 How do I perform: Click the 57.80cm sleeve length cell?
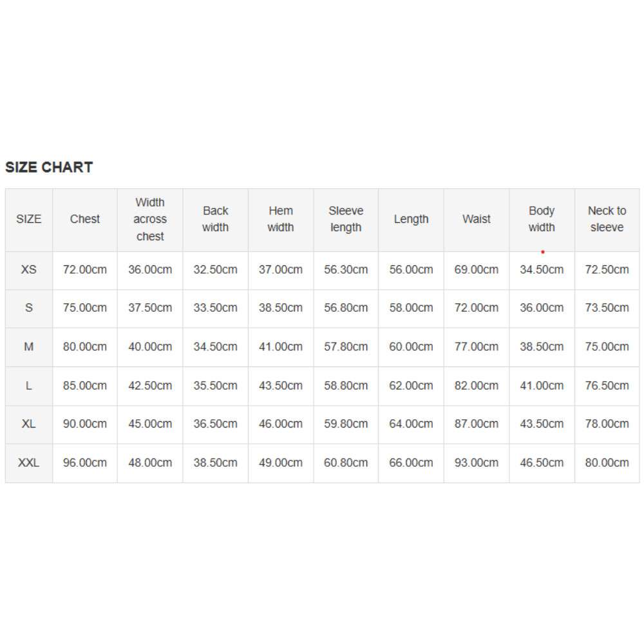346,346
